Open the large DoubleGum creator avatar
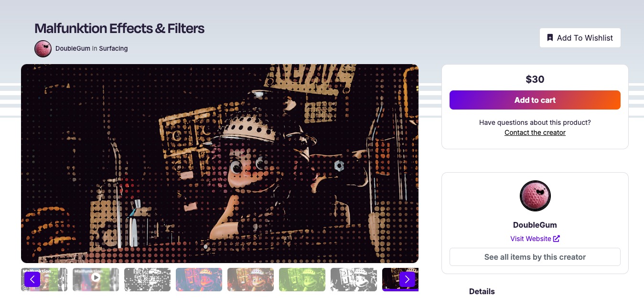Image resolution: width=644 pixels, height=298 pixels. (x=535, y=196)
